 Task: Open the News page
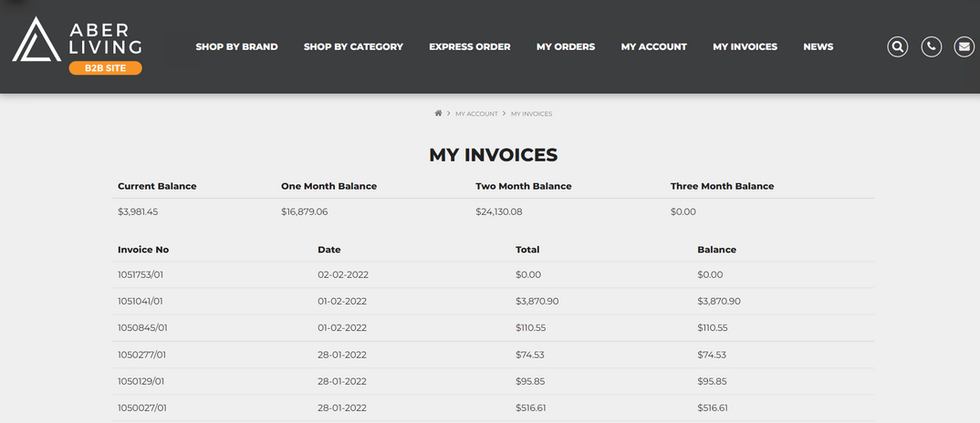[x=818, y=46]
